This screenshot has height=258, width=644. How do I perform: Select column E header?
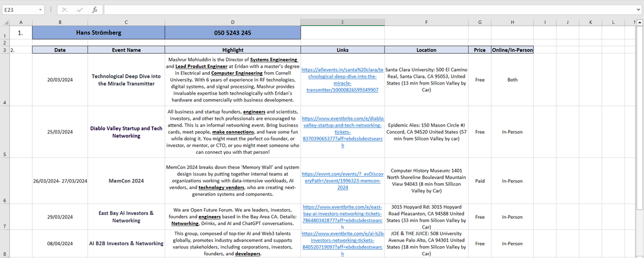pyautogui.click(x=343, y=22)
